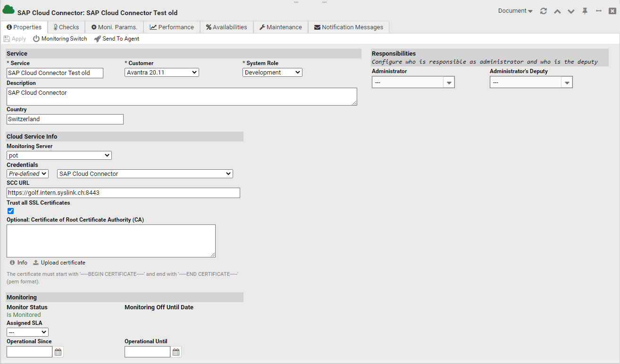This screenshot has height=364, width=620.
Task: Switch to the Performance tab
Action: point(172,27)
